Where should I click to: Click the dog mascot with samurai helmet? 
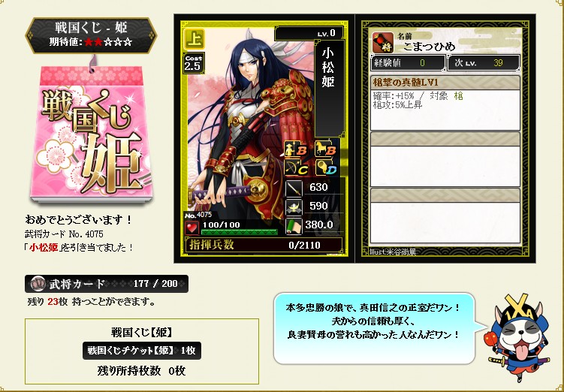518,336
